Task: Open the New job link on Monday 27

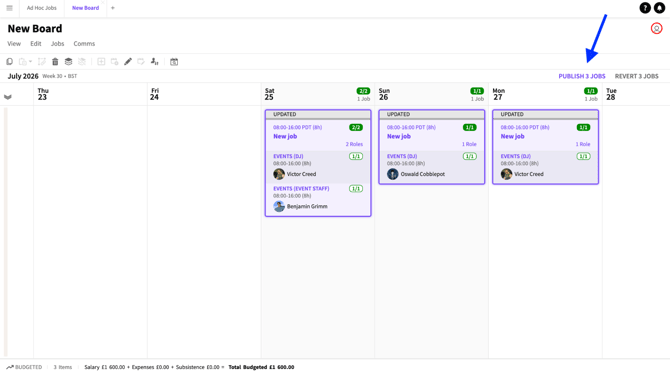Action: point(512,136)
